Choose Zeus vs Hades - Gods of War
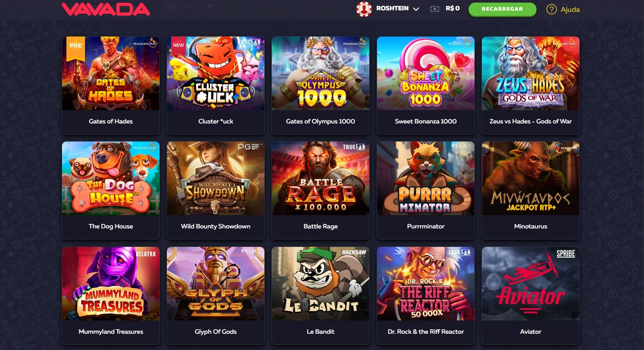Image resolution: width=644 pixels, height=350 pixels. (x=531, y=85)
